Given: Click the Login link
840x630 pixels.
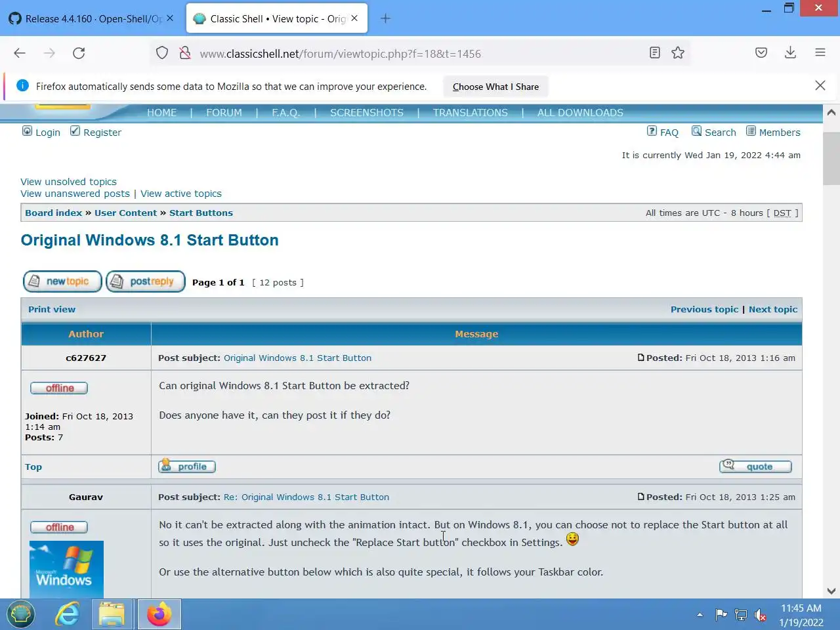Looking at the screenshot, I should (x=47, y=133).
